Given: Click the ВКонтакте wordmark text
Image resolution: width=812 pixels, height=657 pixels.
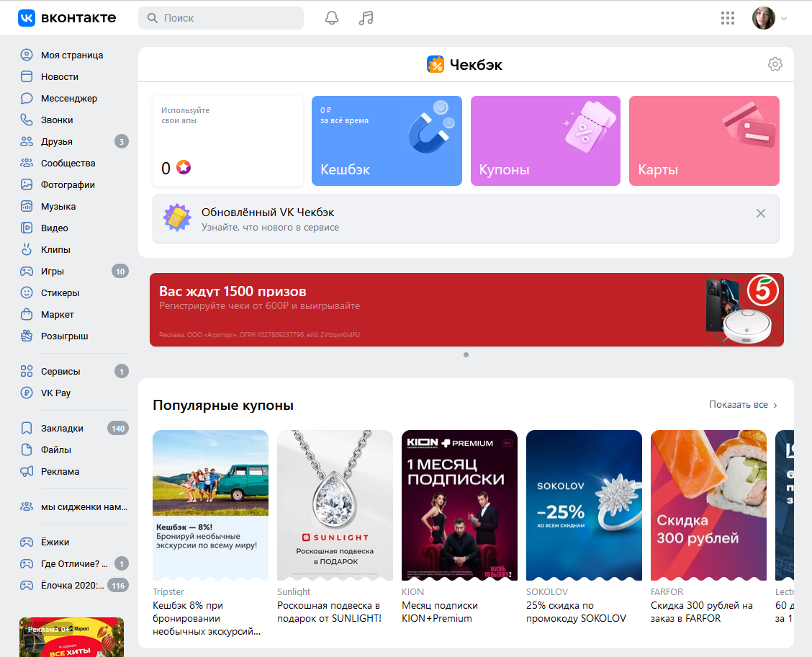Looking at the screenshot, I should [78, 17].
